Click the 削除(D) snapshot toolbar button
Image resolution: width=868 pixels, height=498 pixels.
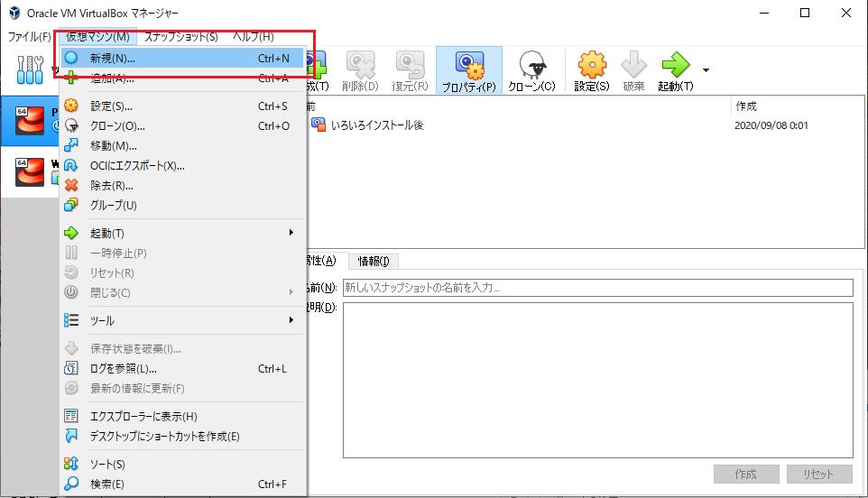[x=360, y=70]
